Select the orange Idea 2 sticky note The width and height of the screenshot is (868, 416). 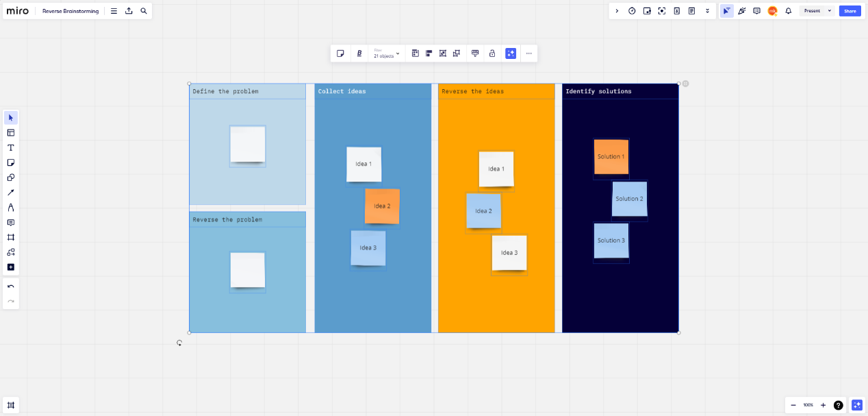click(x=382, y=206)
